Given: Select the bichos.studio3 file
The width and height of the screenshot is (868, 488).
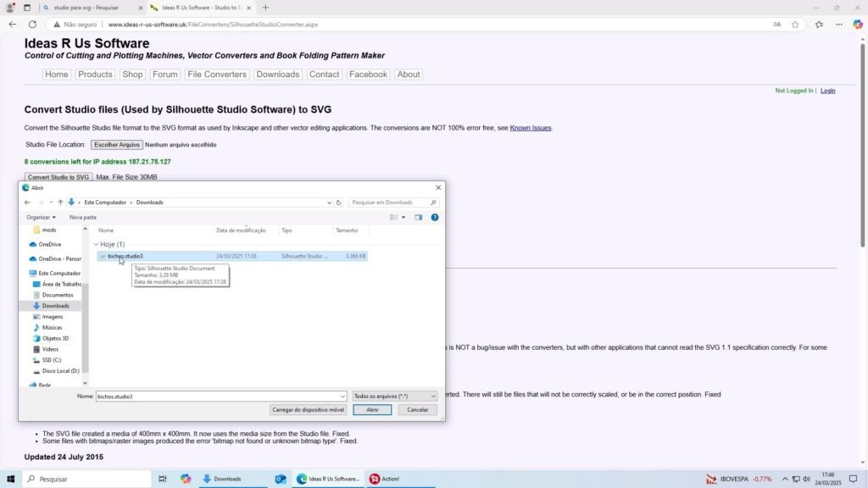Looking at the screenshot, I should pos(232,256).
